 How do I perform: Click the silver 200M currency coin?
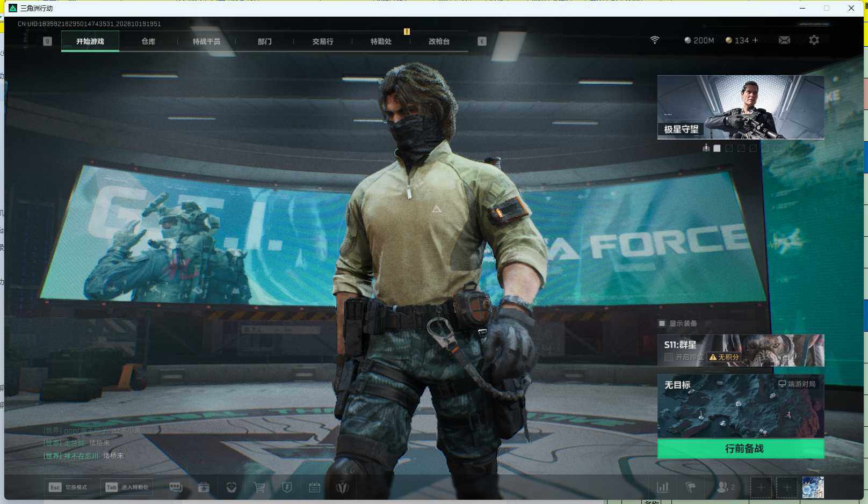coord(688,40)
